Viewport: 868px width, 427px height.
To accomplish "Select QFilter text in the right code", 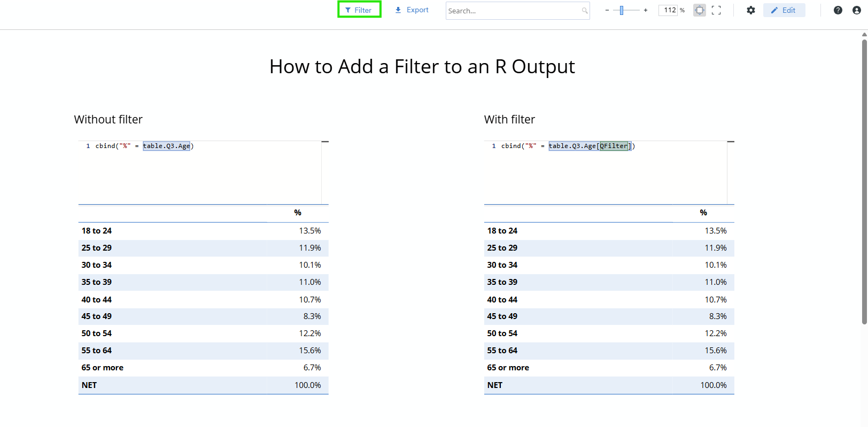I will point(614,146).
